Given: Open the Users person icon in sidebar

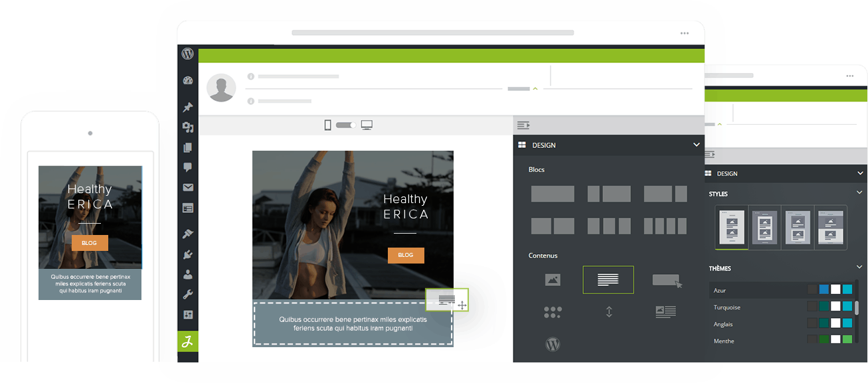Looking at the screenshot, I should point(188,273).
